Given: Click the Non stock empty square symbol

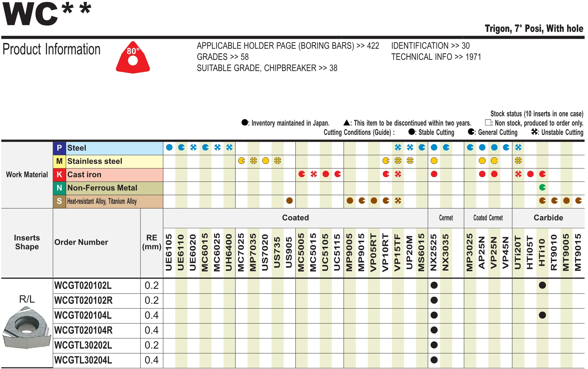Looking at the screenshot, I should point(488,122).
